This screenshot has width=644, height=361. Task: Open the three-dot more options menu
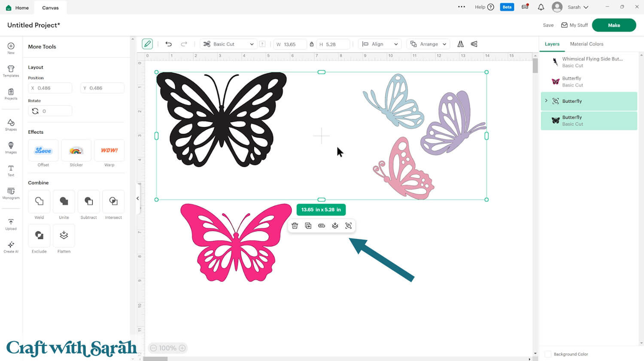462,7
